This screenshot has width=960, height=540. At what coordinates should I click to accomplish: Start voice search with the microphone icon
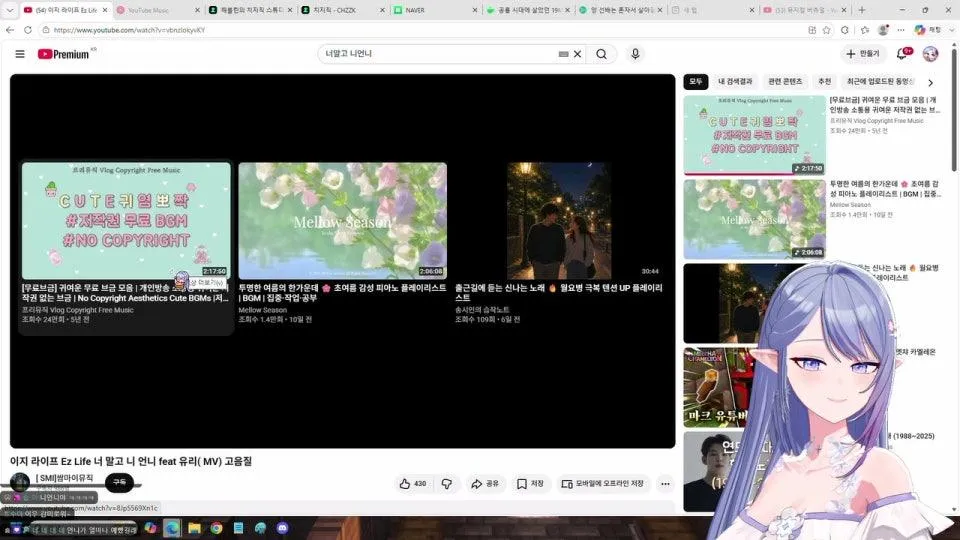(635, 54)
